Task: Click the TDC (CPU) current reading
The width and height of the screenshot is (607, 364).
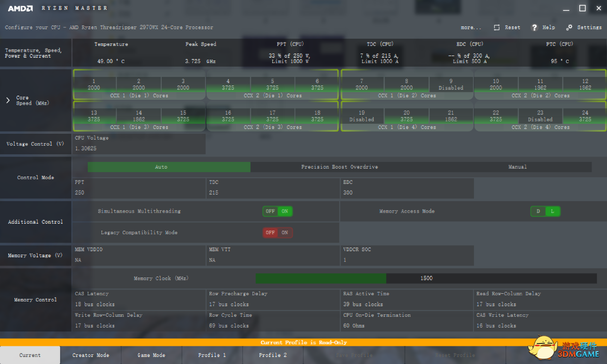Action: (x=380, y=59)
